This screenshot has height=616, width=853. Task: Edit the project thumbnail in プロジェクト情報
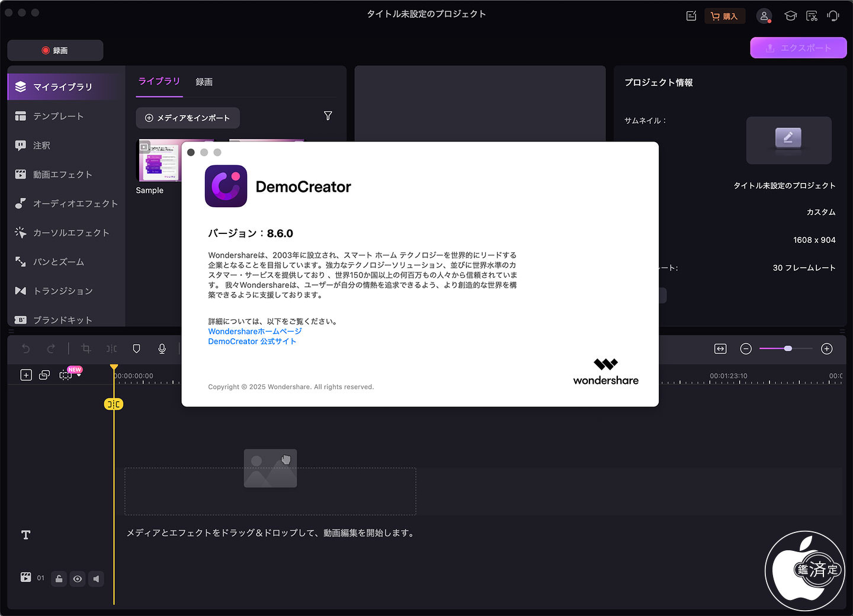[x=788, y=140]
